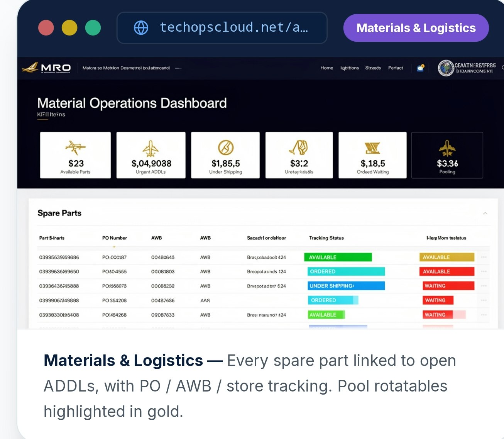Open row options dots for PO 364208
This screenshot has width=504, height=439.
484,300
